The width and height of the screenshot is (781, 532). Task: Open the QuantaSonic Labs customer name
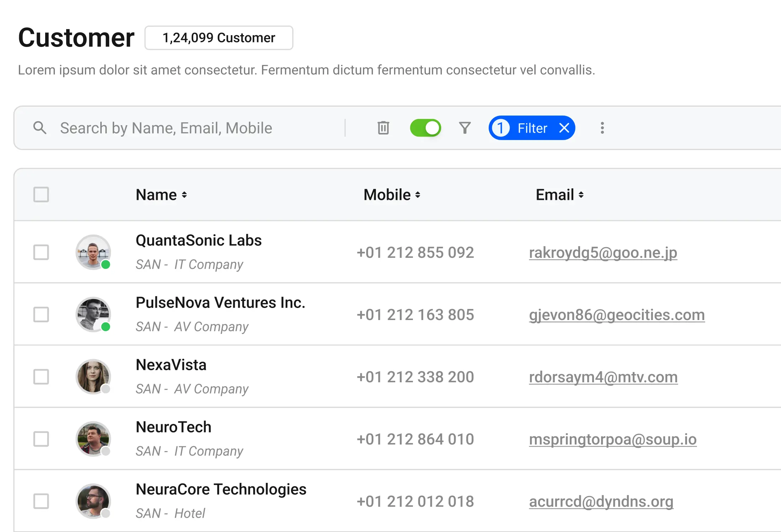pyautogui.click(x=198, y=240)
